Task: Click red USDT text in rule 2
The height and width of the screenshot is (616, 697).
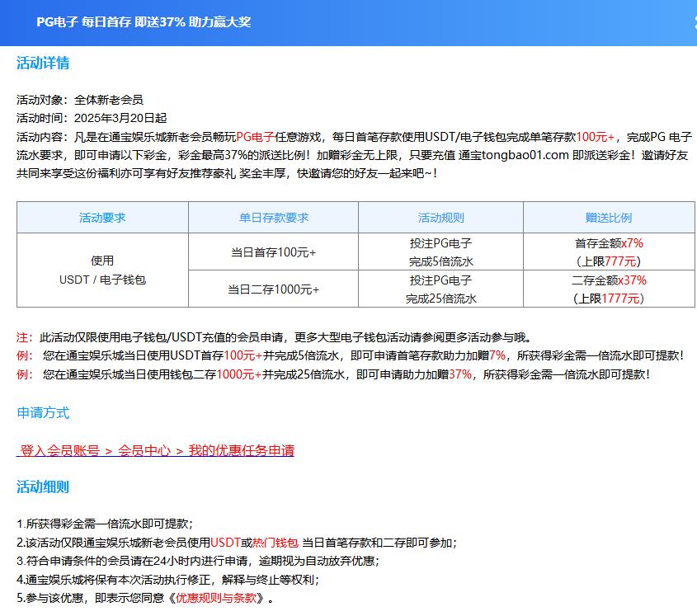Action: (x=225, y=543)
